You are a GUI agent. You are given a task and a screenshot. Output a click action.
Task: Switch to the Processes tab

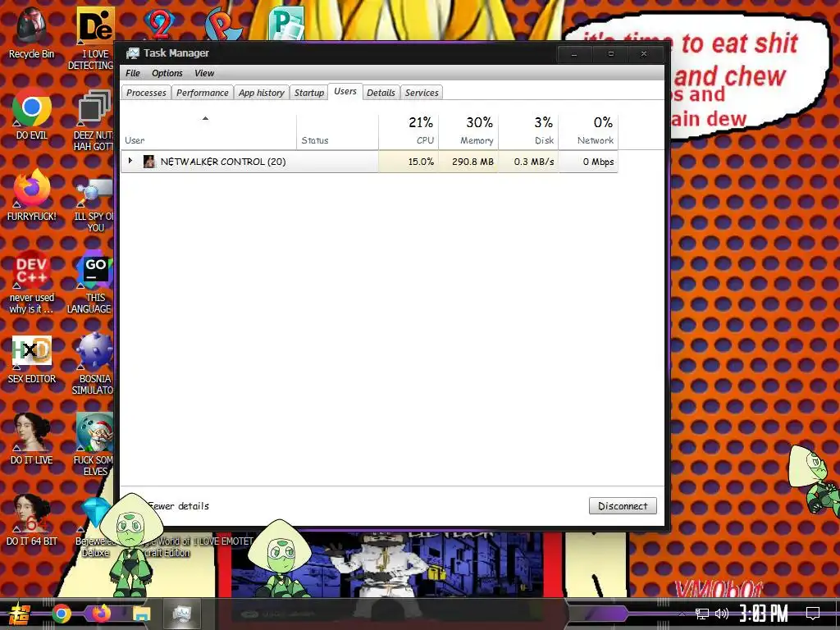pyautogui.click(x=146, y=93)
